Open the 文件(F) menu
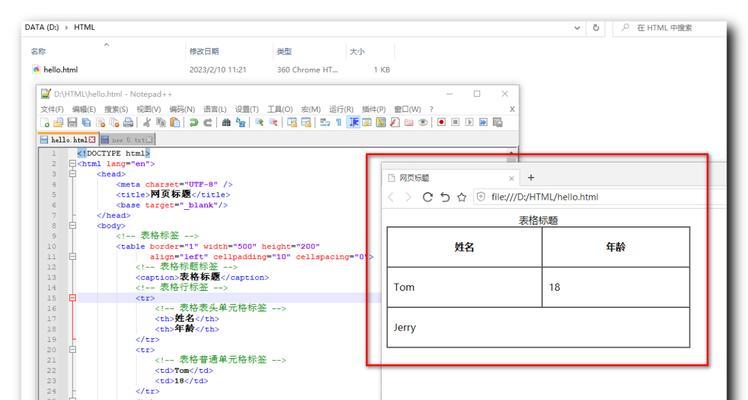748x400 pixels. [52, 109]
